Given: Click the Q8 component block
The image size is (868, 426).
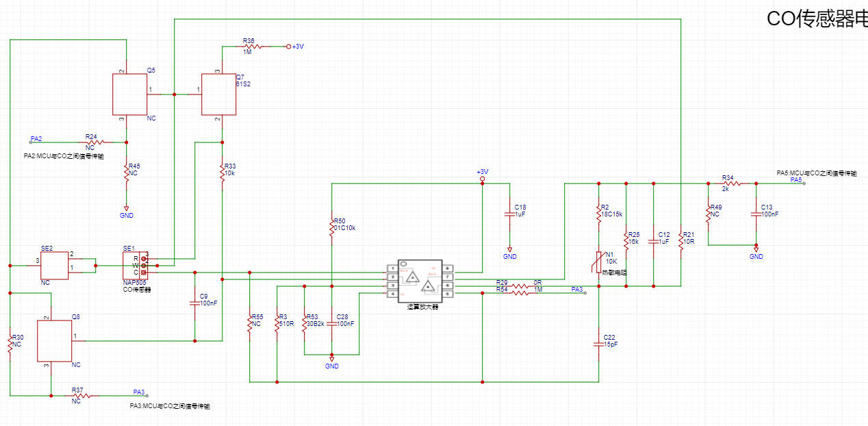Looking at the screenshot, I should [54, 341].
